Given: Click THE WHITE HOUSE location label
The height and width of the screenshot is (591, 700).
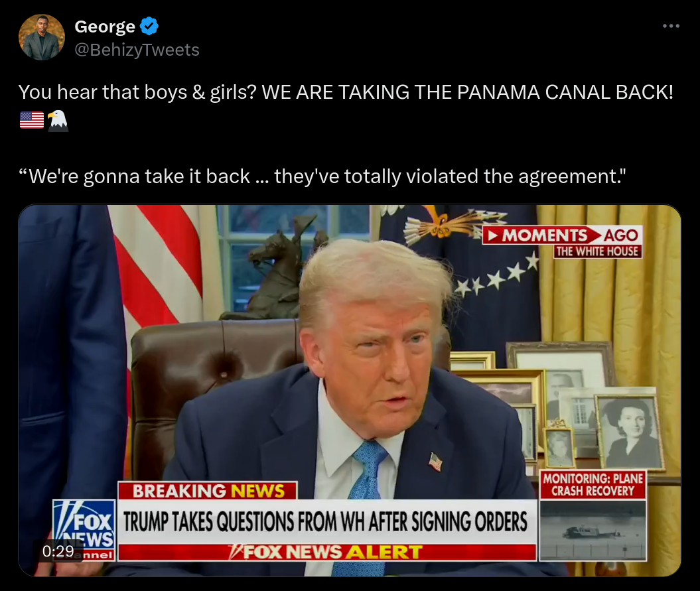Looking at the screenshot, I should click(x=597, y=251).
